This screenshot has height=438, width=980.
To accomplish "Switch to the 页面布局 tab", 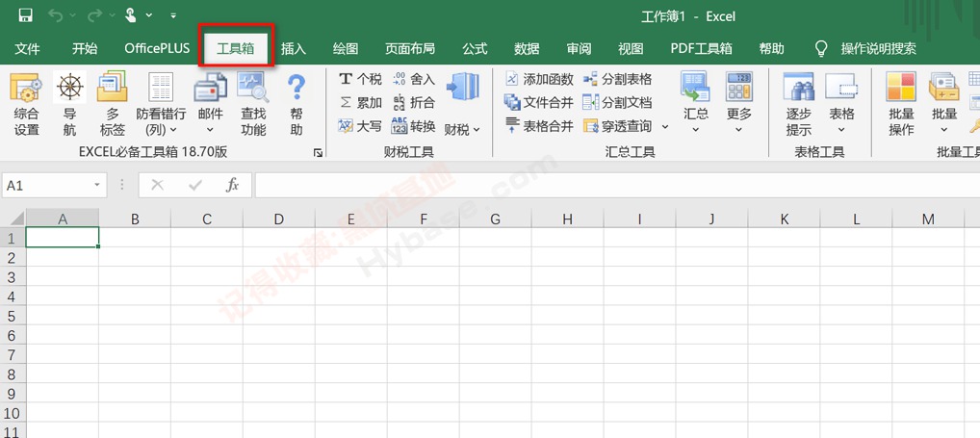I will (x=410, y=49).
